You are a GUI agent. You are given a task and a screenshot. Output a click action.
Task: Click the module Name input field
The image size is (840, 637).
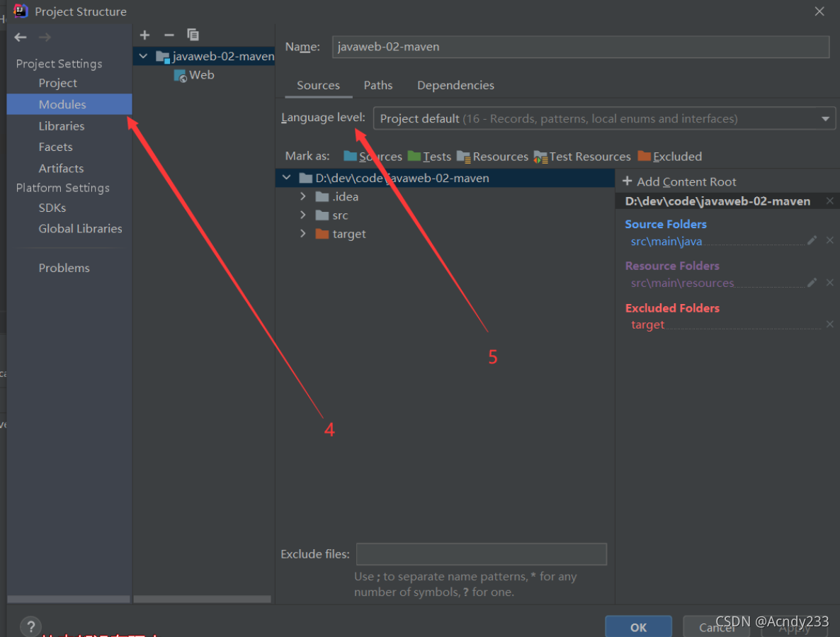click(x=581, y=47)
